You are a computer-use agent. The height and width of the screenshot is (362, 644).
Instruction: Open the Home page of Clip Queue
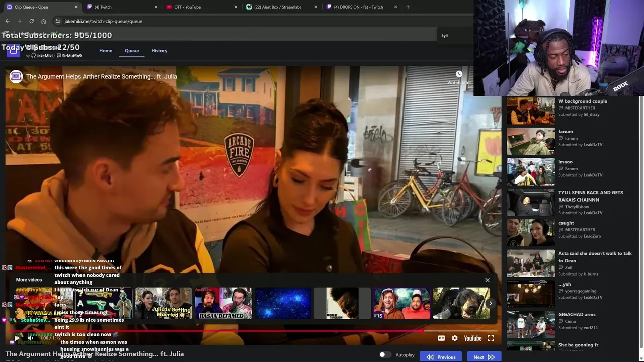click(x=106, y=51)
